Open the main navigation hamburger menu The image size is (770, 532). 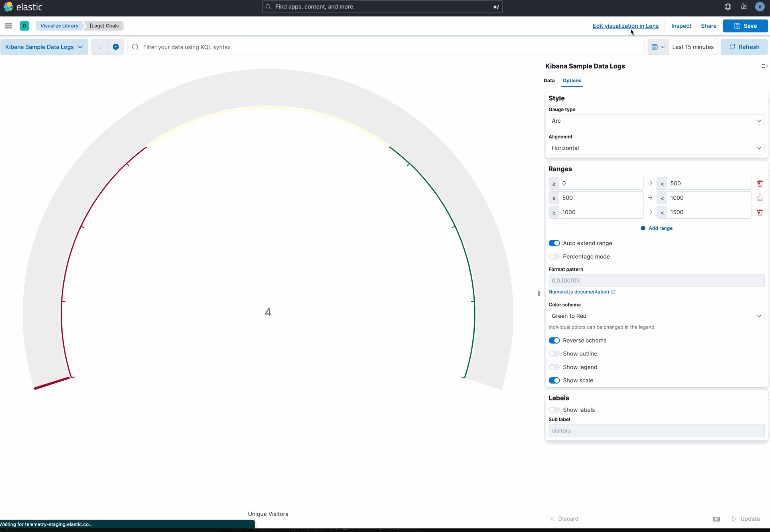[x=8, y=26]
